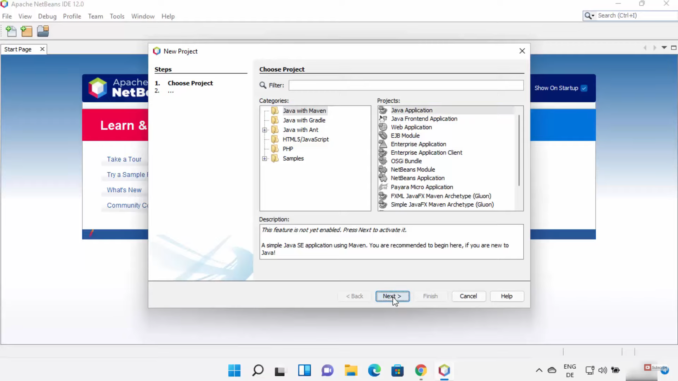This screenshot has height=381, width=678.
Task: Click the Help button in the dialog
Action: pos(506,296)
